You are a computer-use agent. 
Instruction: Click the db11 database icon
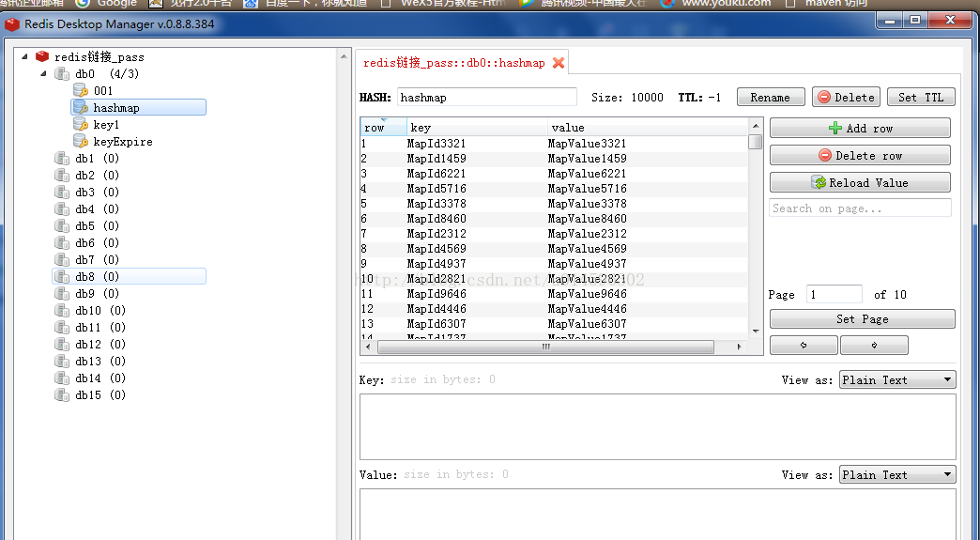[x=62, y=327]
